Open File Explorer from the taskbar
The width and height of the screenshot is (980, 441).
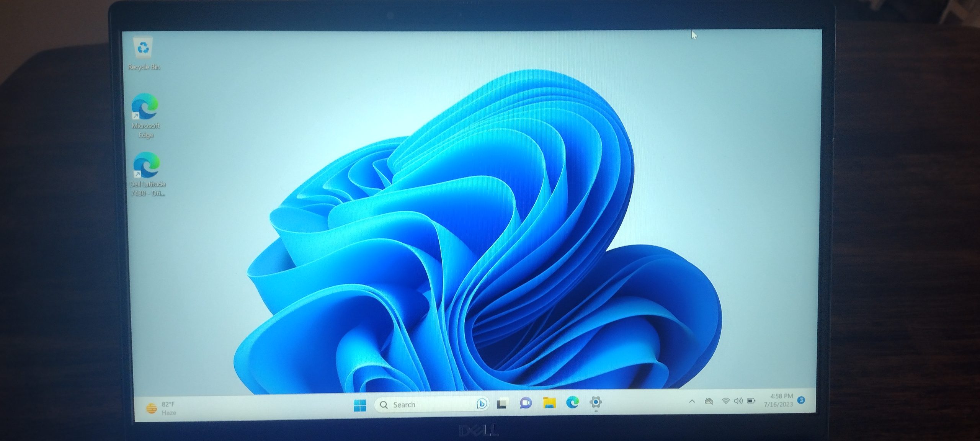pyautogui.click(x=549, y=403)
